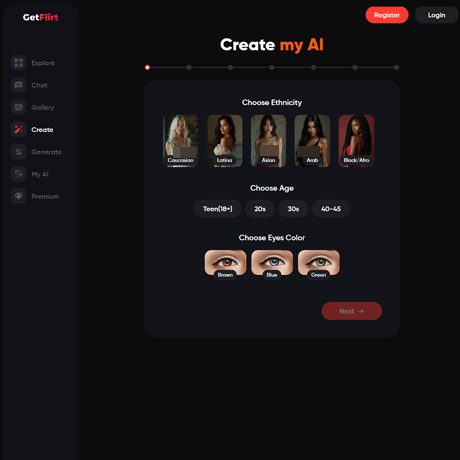Click the Gallery picture icon
Image resolution: width=460 pixels, height=460 pixels.
click(x=19, y=107)
